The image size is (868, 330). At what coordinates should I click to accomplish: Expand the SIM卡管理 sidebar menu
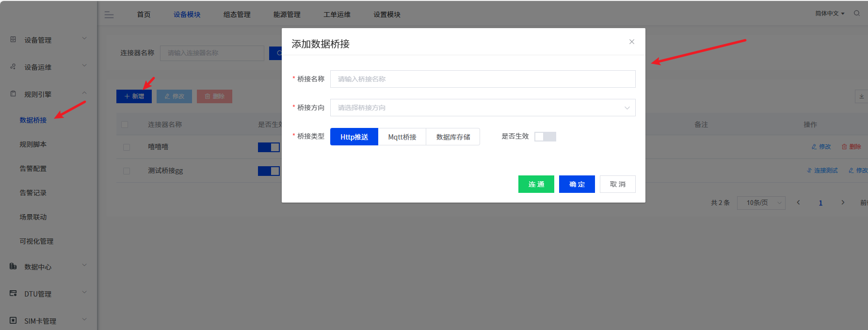84,319
